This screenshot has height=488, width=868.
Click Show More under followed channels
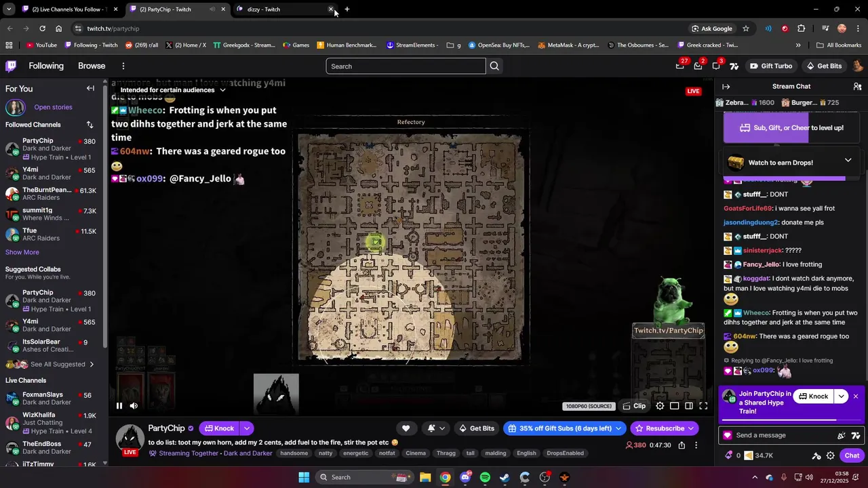pos(22,252)
